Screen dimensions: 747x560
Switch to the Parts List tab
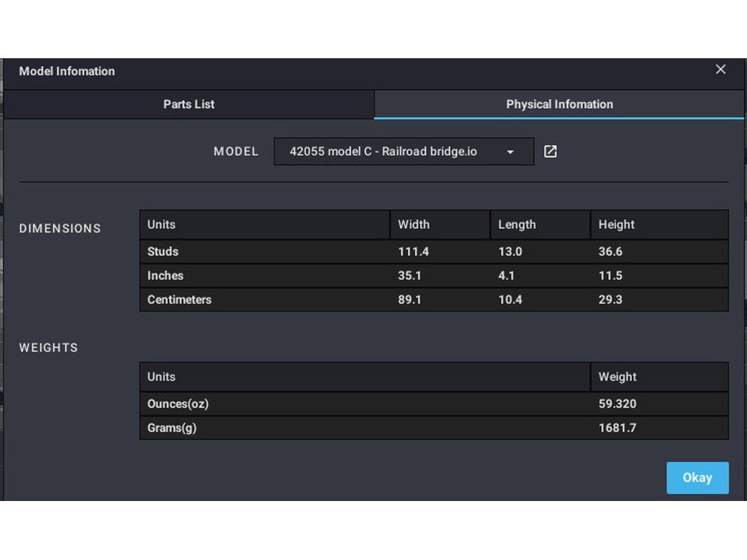click(189, 105)
